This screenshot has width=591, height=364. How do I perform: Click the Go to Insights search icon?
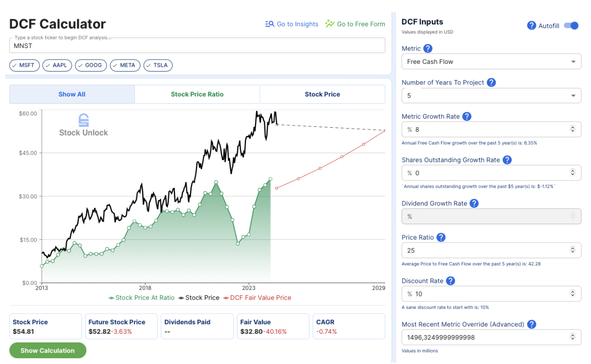[x=270, y=24]
